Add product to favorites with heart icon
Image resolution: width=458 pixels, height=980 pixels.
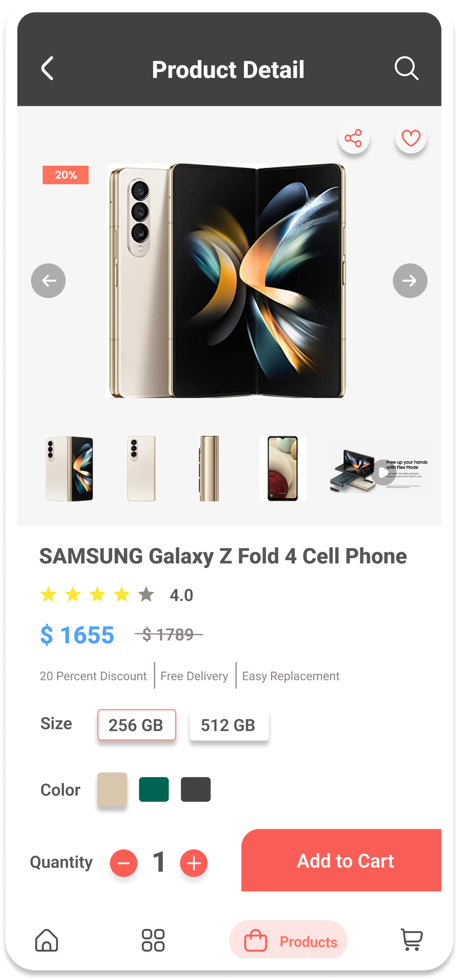[411, 138]
